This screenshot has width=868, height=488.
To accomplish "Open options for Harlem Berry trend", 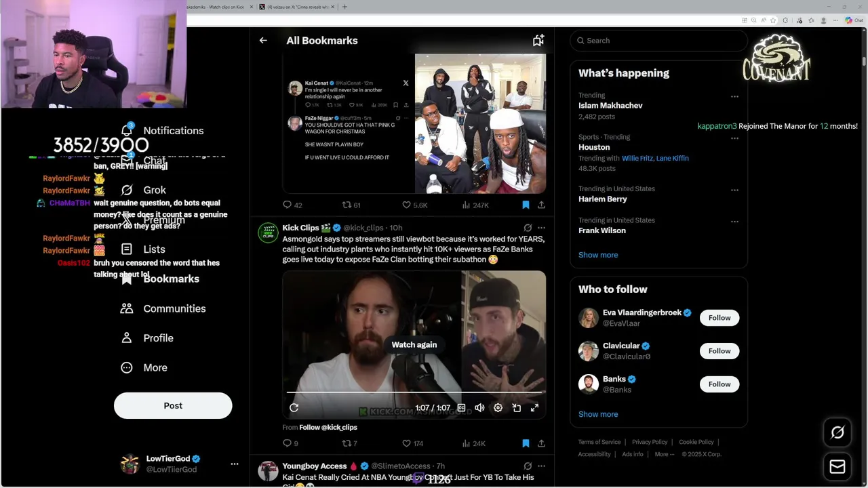I will point(734,190).
